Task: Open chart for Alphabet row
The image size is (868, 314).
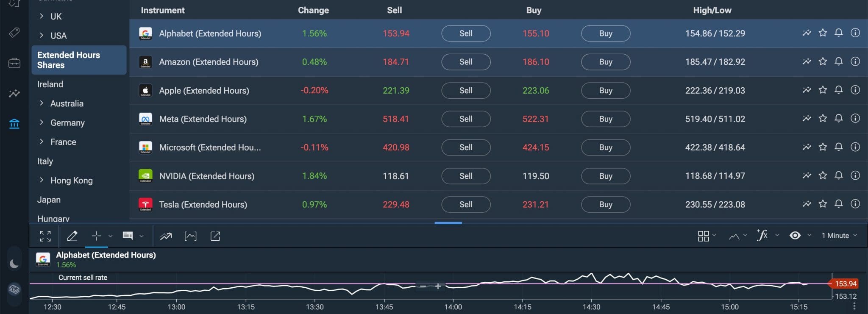Action: coord(807,33)
